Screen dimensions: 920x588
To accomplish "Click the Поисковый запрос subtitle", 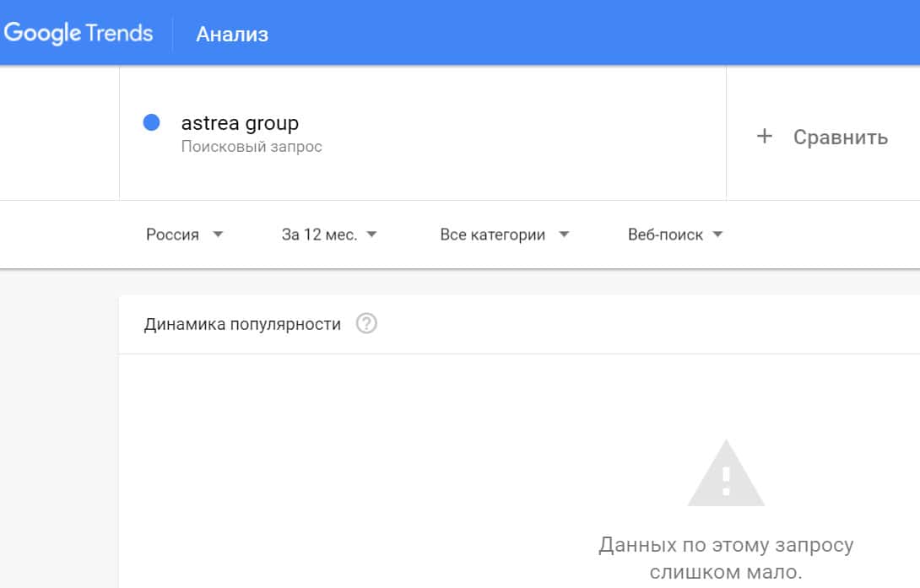I will (252, 147).
